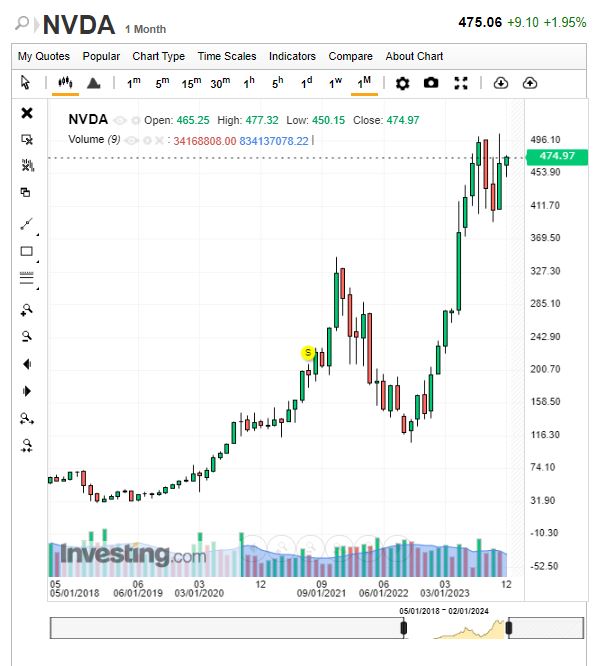Click the left arrow icon in the sidebar
This screenshot has width=596, height=666.
click(27, 364)
